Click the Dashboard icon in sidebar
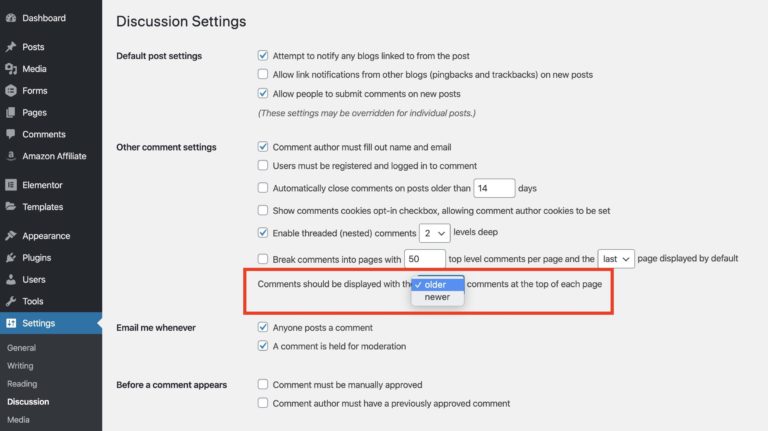 click(x=10, y=18)
